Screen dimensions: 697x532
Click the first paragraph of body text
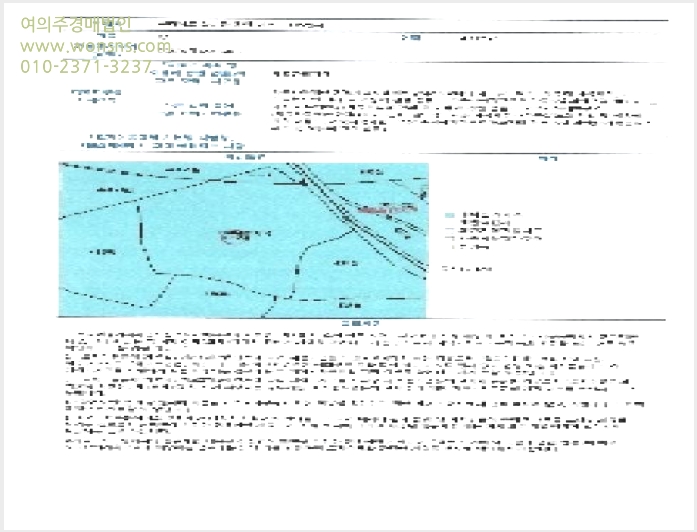coord(351,342)
